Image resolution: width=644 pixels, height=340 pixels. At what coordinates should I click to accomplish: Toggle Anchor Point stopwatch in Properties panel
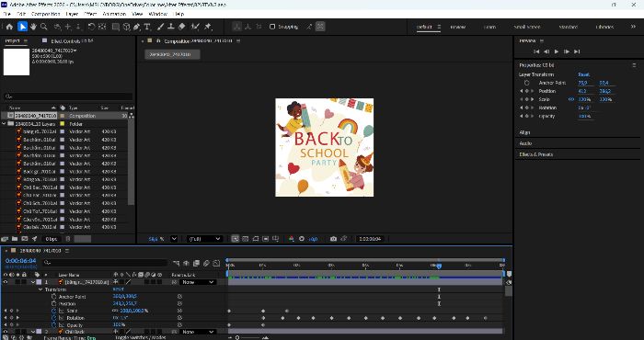(527, 83)
